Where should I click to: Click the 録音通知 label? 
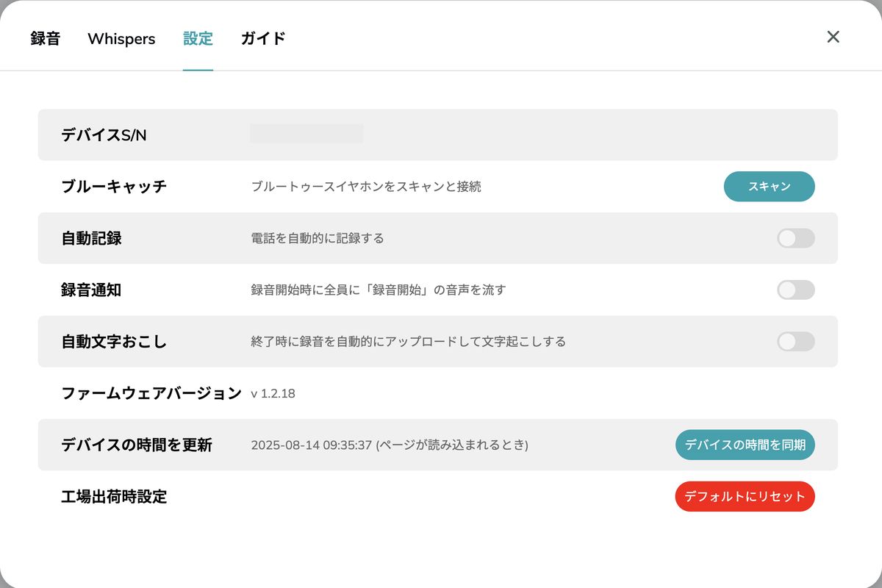pos(91,290)
